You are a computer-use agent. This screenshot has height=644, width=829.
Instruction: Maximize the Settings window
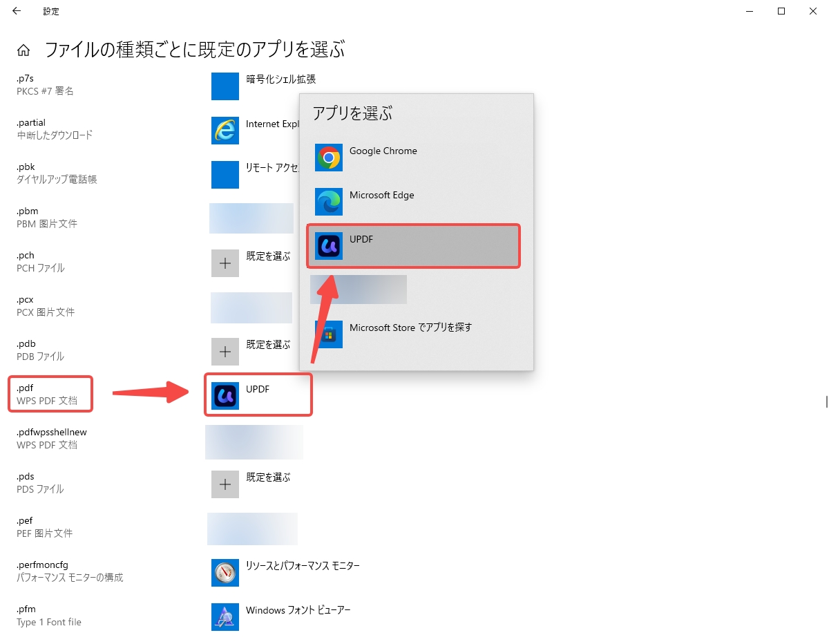click(x=781, y=11)
